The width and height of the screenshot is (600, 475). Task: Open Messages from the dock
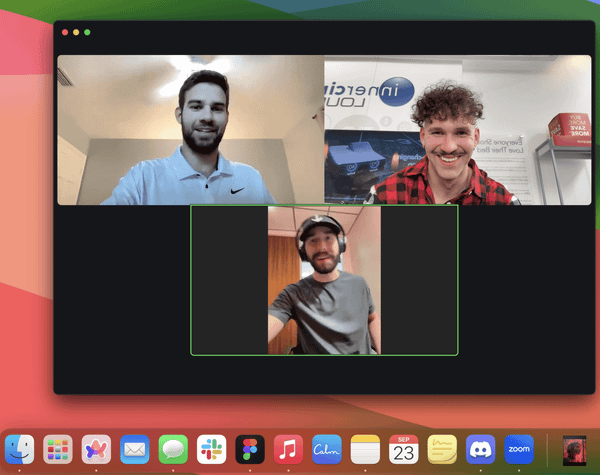[x=173, y=449]
